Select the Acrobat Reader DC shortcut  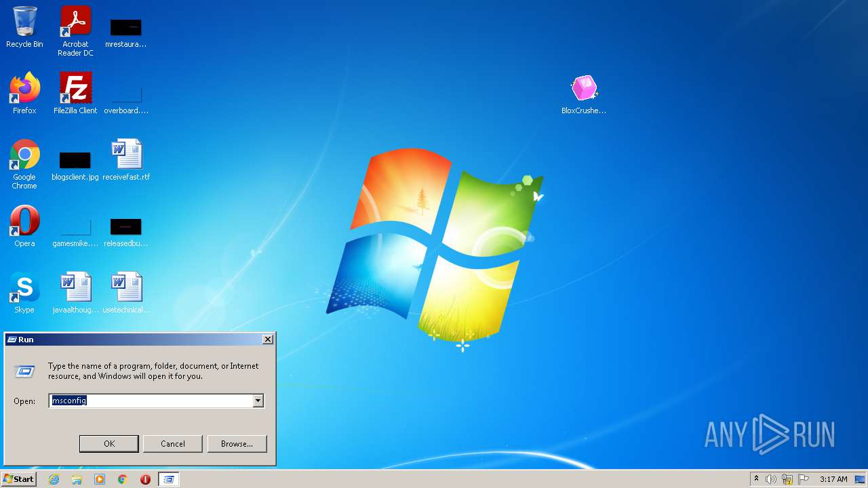tap(75, 30)
